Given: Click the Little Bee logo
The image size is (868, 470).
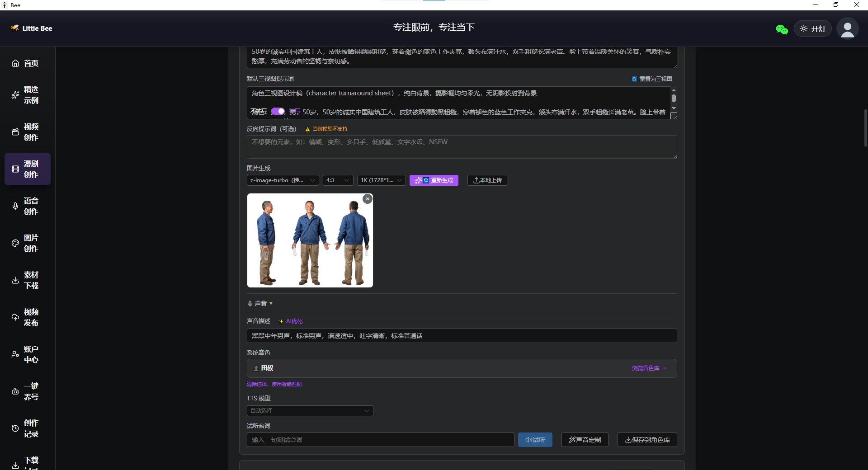Looking at the screenshot, I should pos(31,28).
